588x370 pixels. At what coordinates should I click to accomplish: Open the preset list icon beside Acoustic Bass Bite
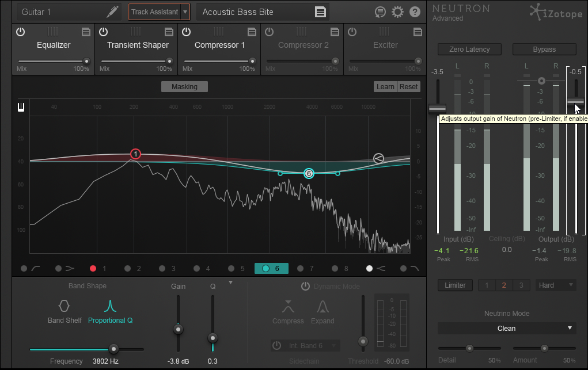pyautogui.click(x=320, y=12)
